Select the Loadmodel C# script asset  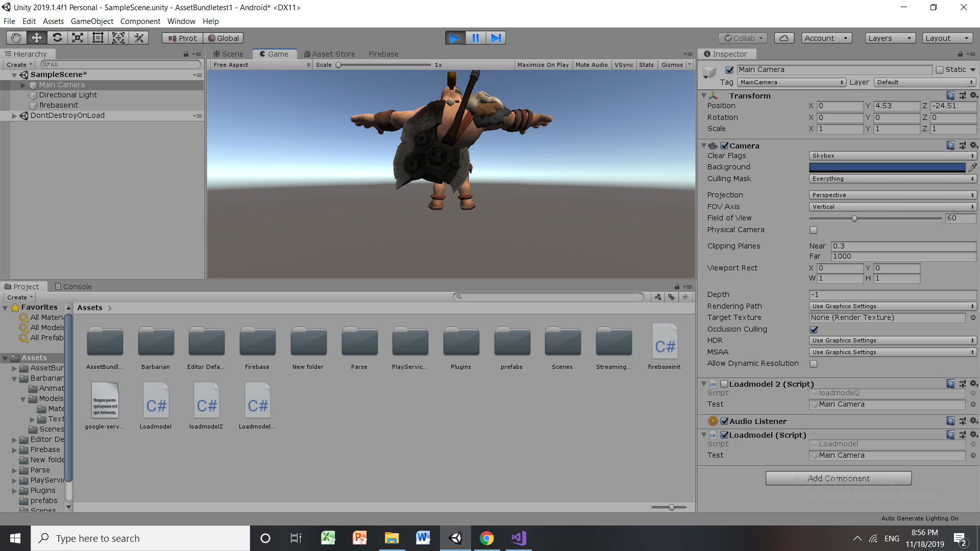156,406
